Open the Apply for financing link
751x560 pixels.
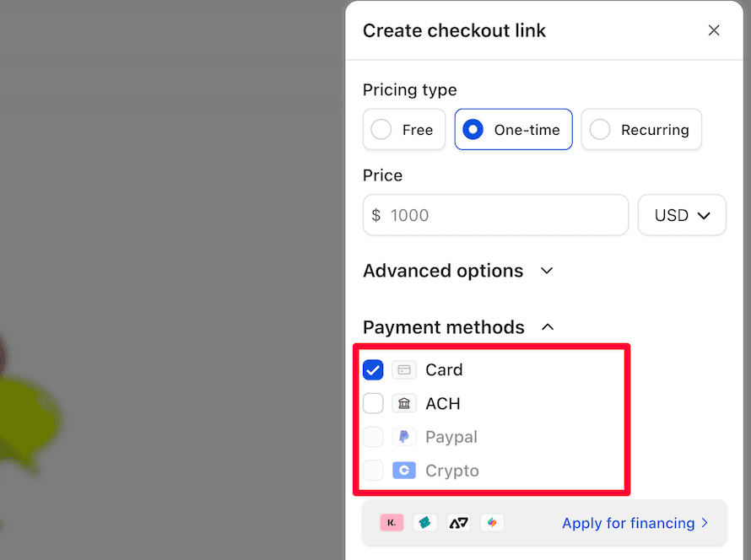click(635, 523)
